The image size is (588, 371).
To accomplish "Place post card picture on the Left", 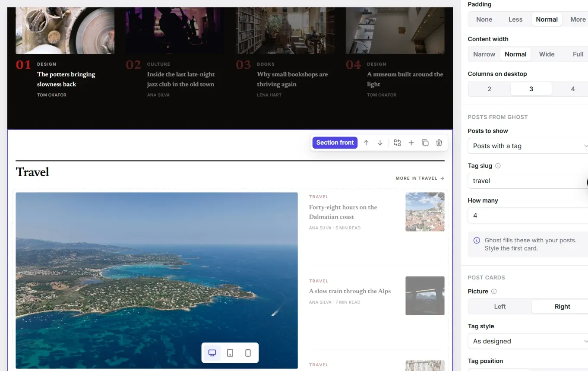I will coord(500,307).
